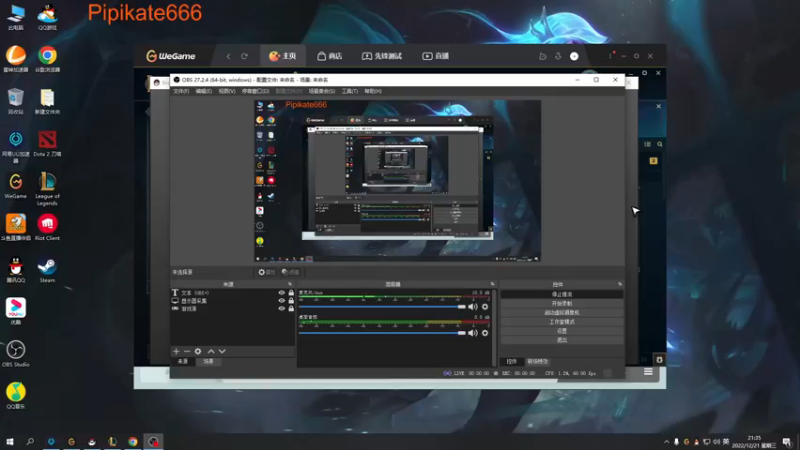This screenshot has height=450, width=800.
Task: Click 停止推流 to stop streaming
Action: [x=562, y=294]
